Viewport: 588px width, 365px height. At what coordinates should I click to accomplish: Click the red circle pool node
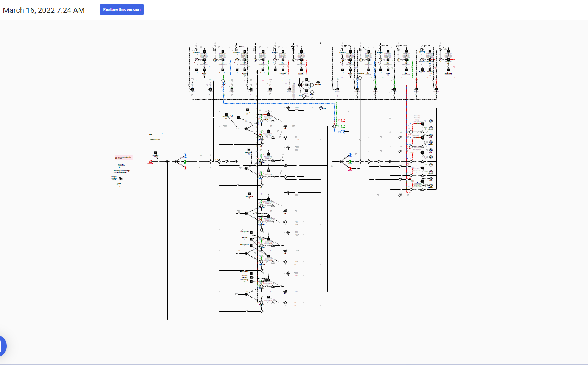(x=343, y=120)
